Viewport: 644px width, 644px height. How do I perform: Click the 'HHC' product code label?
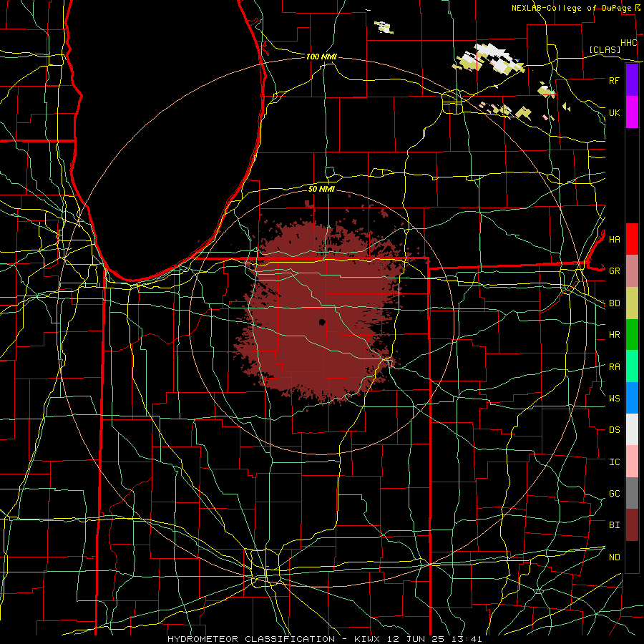pos(628,43)
